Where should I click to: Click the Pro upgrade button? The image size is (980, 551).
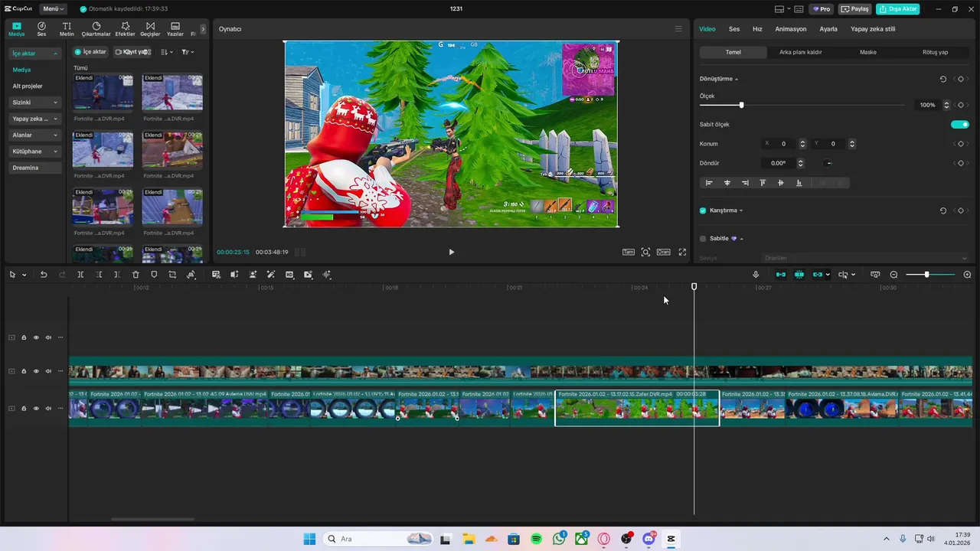822,9
